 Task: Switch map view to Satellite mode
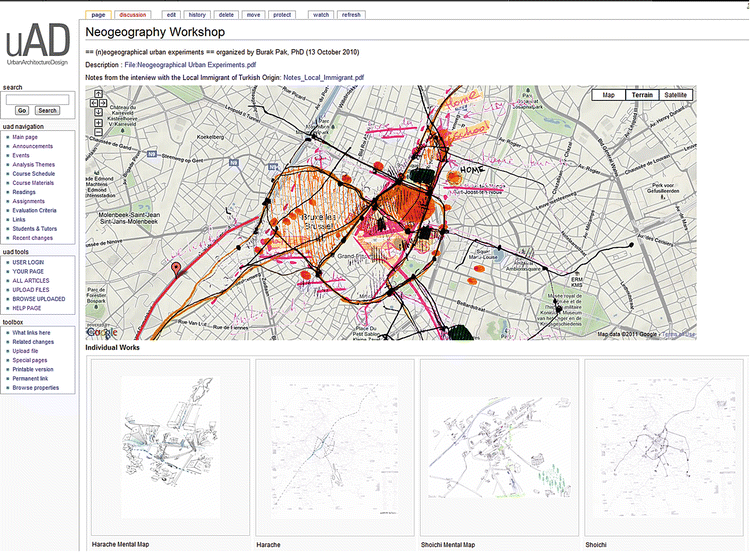[x=675, y=95]
